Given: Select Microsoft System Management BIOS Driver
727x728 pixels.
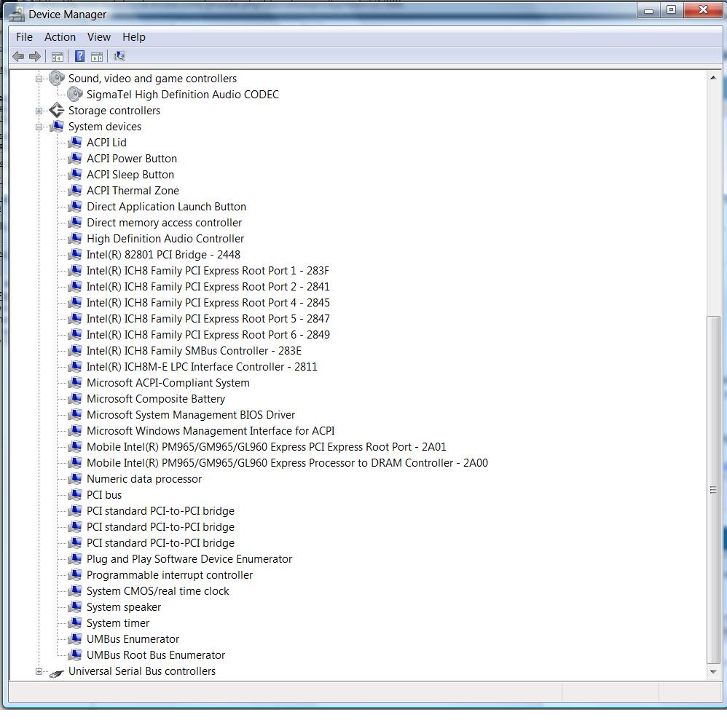Looking at the screenshot, I should click(191, 415).
